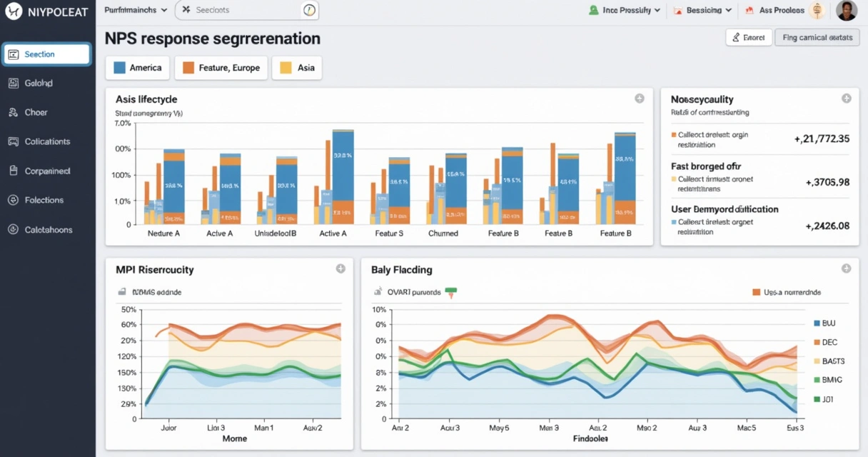This screenshot has width=868, height=457.
Task: Click the Fast brorged ofır heading
Action: click(706, 166)
